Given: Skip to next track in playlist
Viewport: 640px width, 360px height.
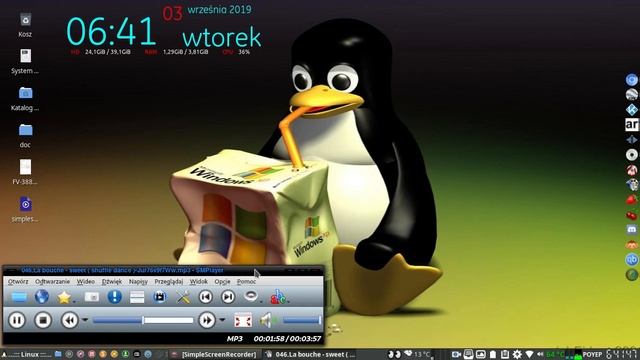Looking at the screenshot, I should (228, 297).
